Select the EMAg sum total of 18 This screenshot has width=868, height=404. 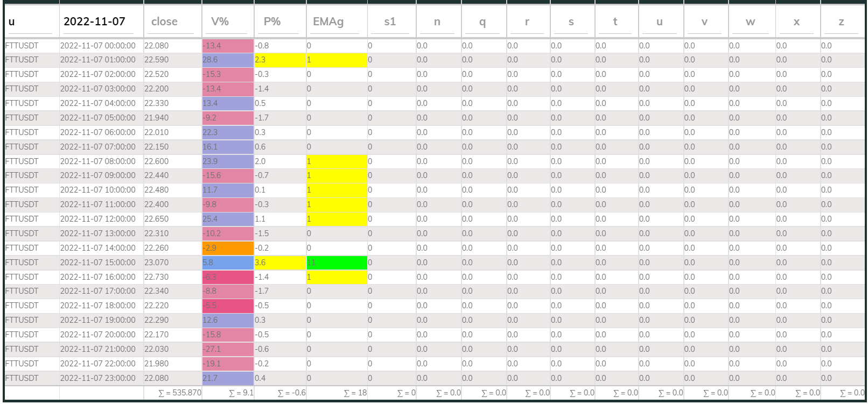[x=355, y=393]
